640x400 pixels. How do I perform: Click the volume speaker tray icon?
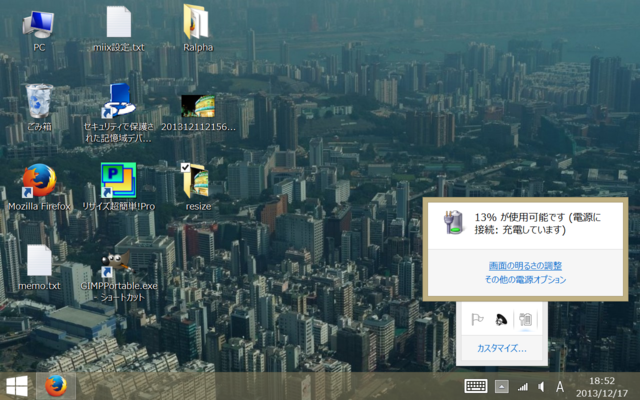(541, 387)
